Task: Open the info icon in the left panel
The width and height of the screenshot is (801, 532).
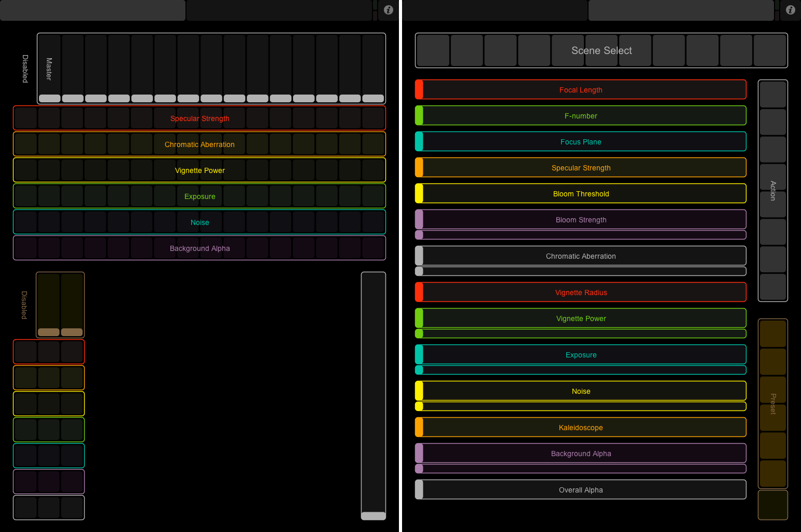Action: tap(388, 10)
